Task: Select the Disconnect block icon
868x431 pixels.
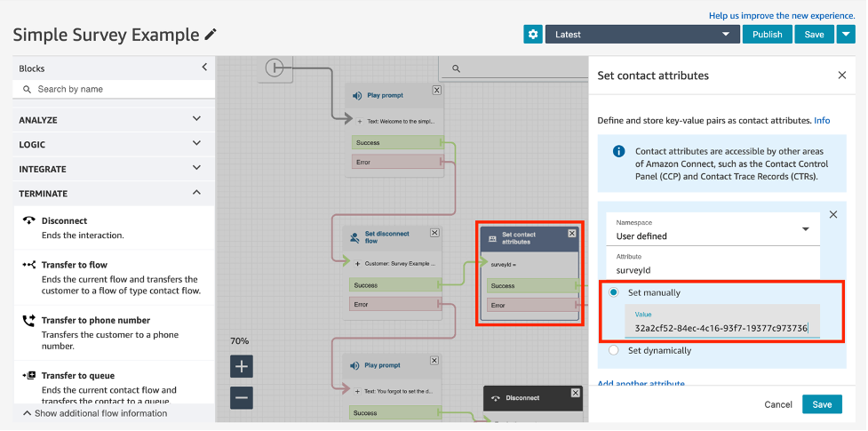Action: tap(28, 220)
